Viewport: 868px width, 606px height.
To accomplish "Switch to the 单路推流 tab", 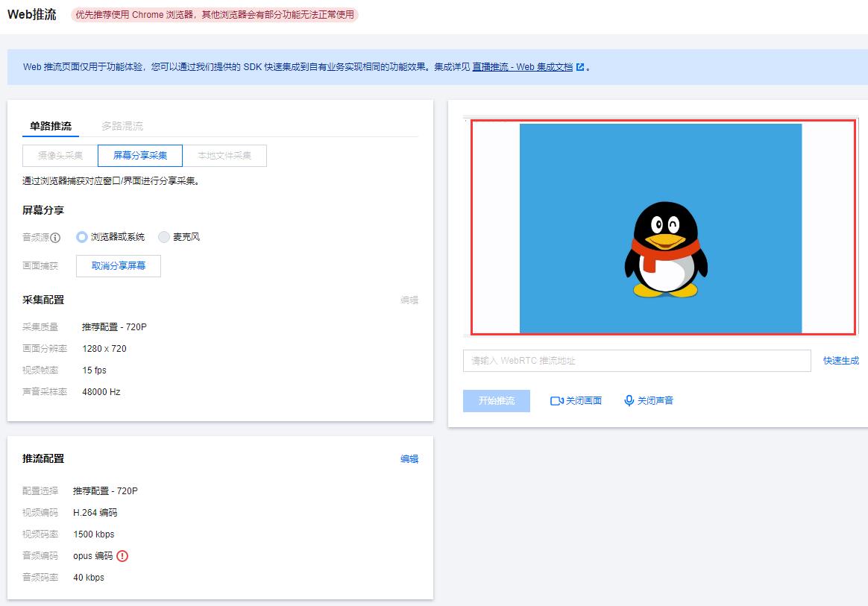I will 51,126.
